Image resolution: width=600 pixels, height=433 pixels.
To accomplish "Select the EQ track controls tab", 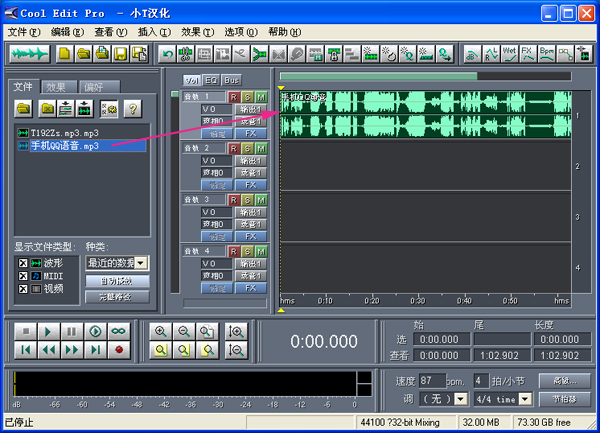I will [211, 80].
